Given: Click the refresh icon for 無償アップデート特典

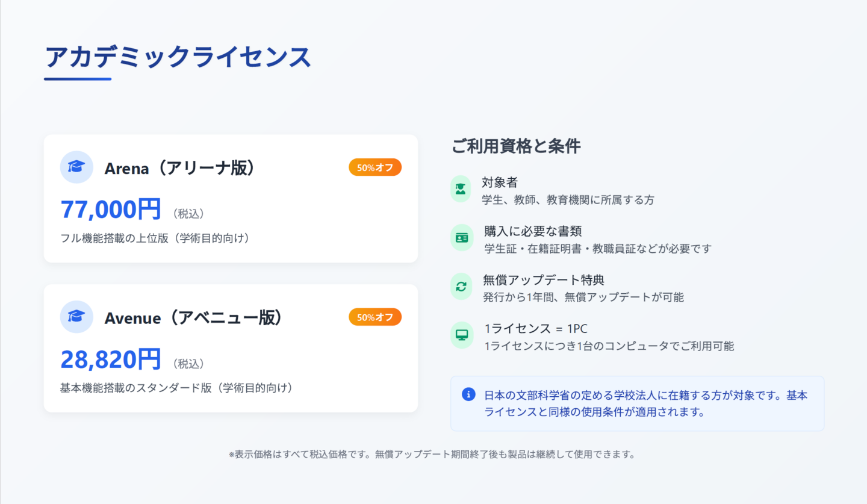Looking at the screenshot, I should click(461, 287).
